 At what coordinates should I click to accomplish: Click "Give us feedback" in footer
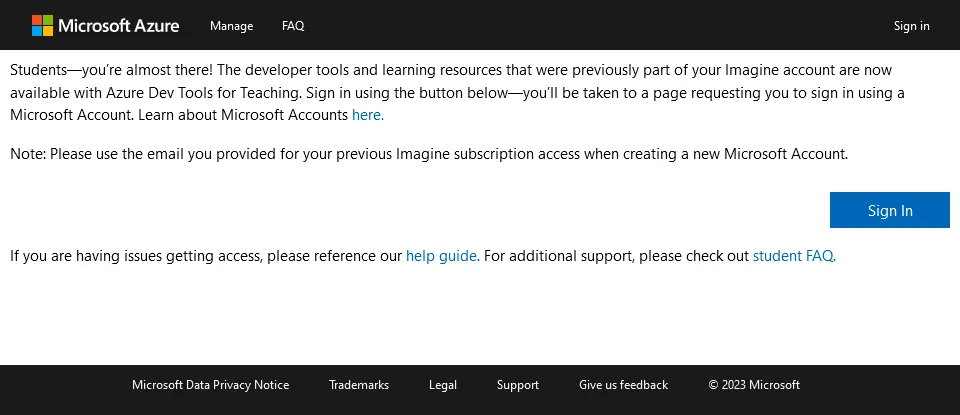tap(623, 385)
